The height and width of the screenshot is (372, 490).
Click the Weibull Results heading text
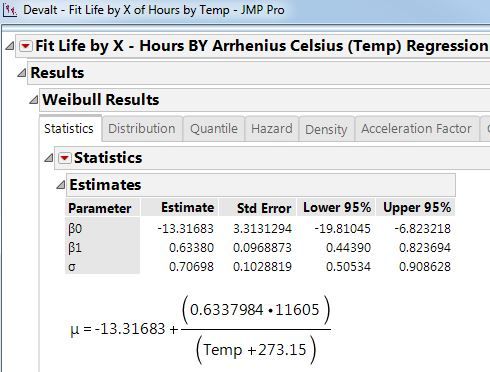click(x=101, y=99)
